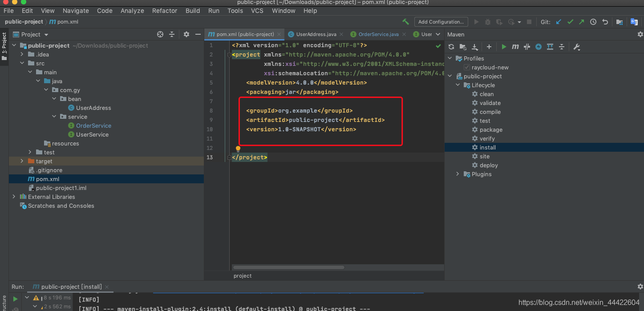Collapse the Lifecycle node in Maven
The width and height of the screenshot is (644, 311).
458,85
